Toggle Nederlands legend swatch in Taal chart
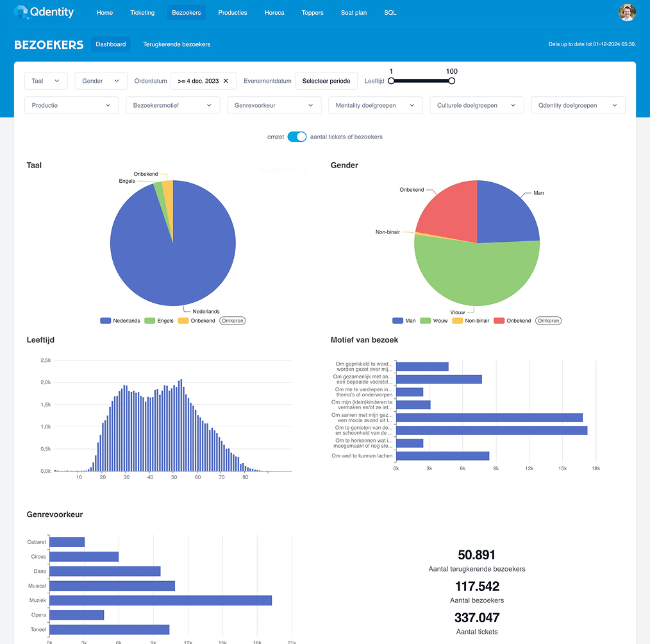Image resolution: width=650 pixels, height=644 pixels. (106, 321)
